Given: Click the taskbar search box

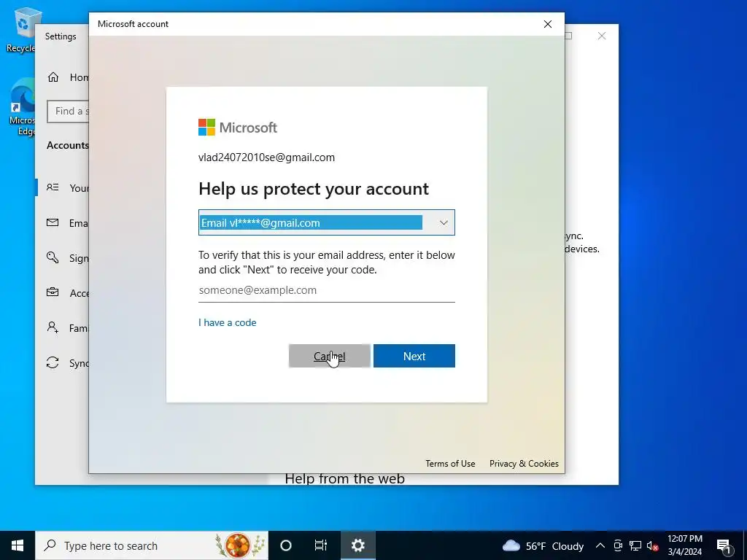Looking at the screenshot, I should click(152, 545).
